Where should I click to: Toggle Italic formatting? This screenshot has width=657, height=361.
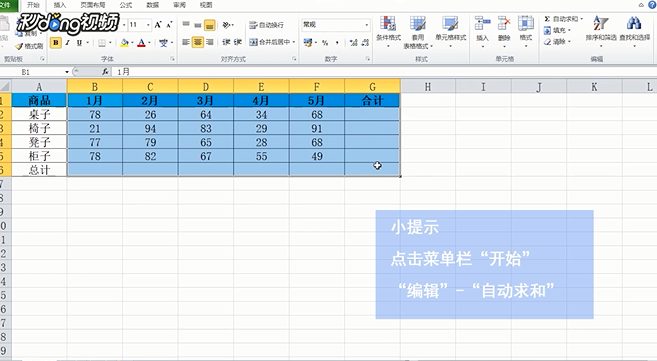pyautogui.click(x=67, y=43)
